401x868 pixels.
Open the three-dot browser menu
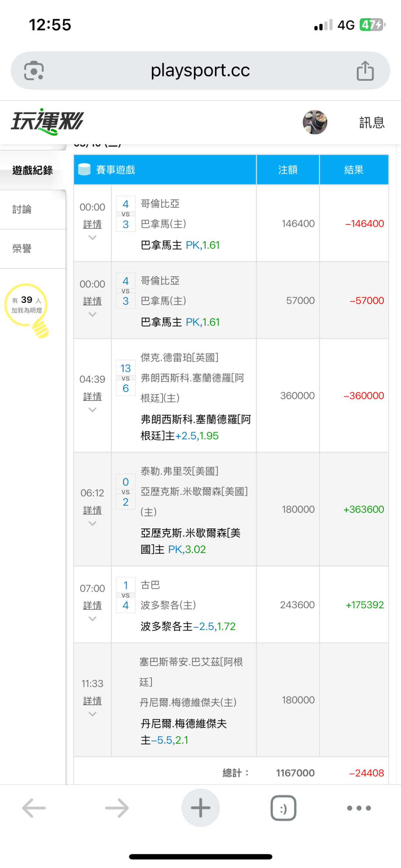359,808
